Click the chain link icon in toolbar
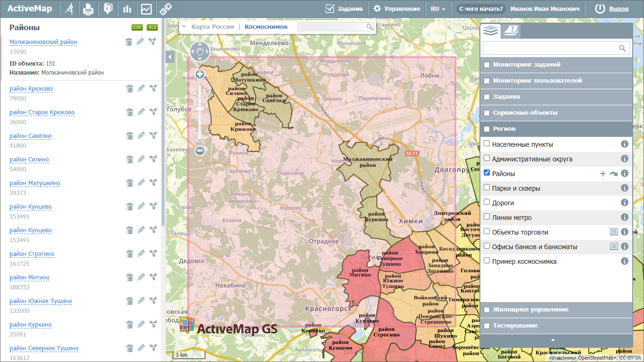The height and width of the screenshot is (362, 644). [x=165, y=9]
